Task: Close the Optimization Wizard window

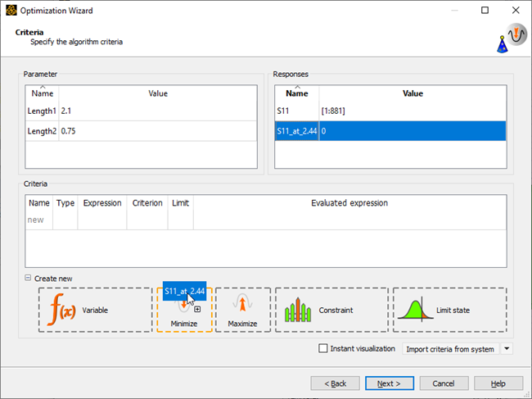Action: tap(516, 10)
